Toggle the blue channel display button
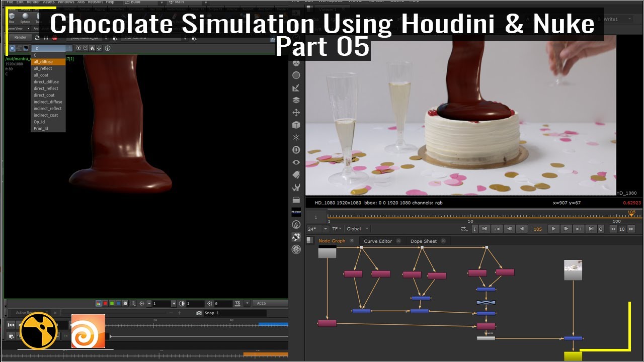Viewport: 644px width, 362px height. pos(118,304)
